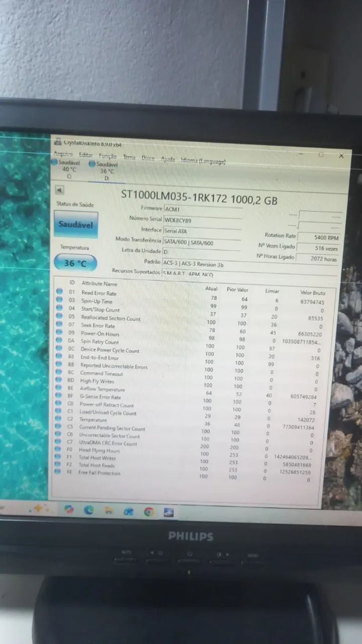Select the Head Flying Hours row text

pyautogui.click(x=99, y=450)
